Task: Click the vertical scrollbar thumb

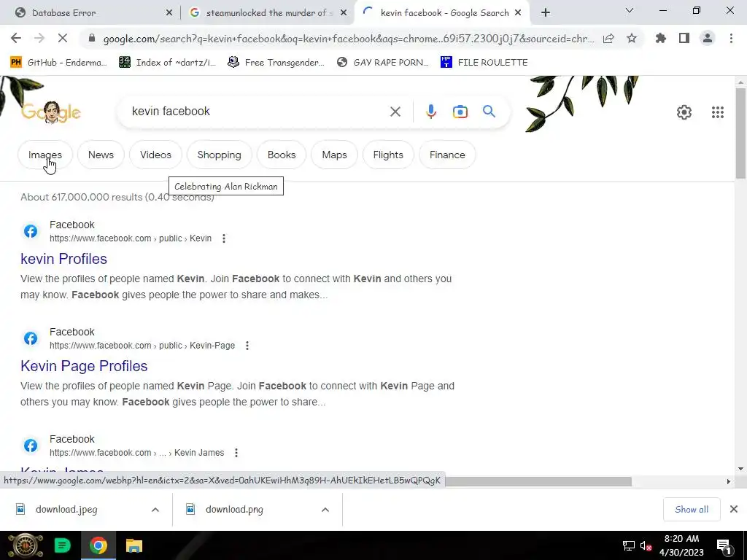Action: [x=740, y=133]
